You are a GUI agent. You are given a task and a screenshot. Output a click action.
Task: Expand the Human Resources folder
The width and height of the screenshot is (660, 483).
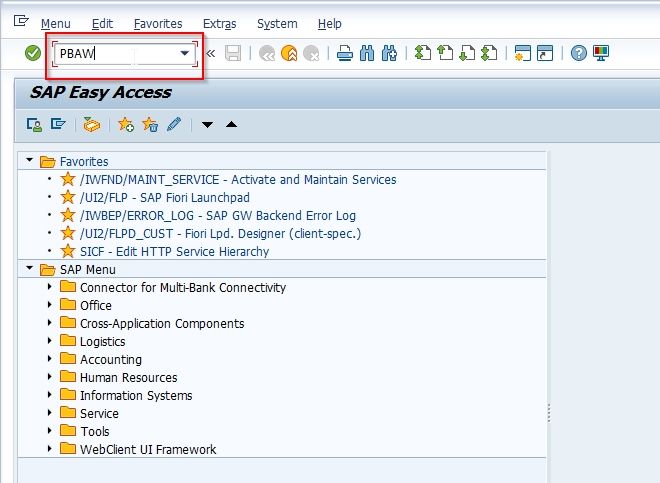click(x=50, y=376)
